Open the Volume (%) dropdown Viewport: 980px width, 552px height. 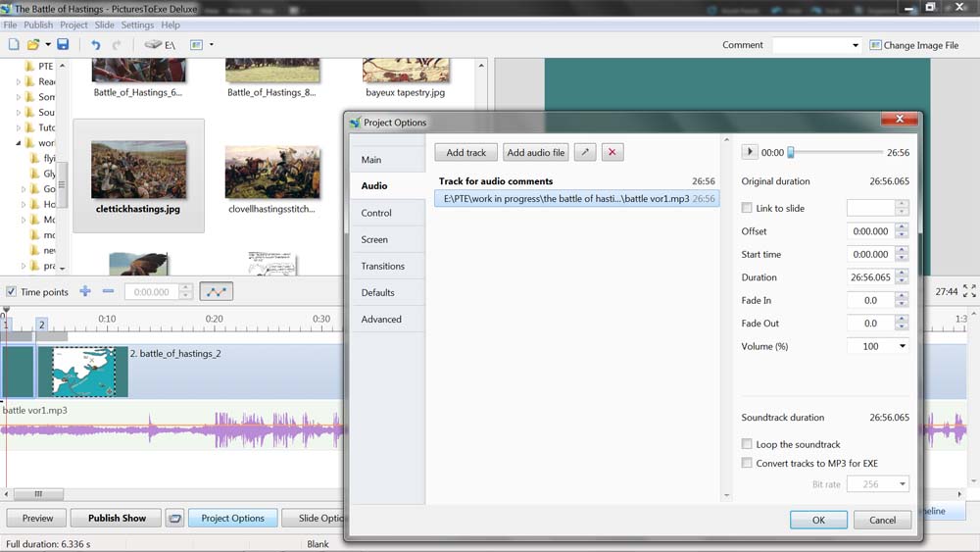click(902, 346)
